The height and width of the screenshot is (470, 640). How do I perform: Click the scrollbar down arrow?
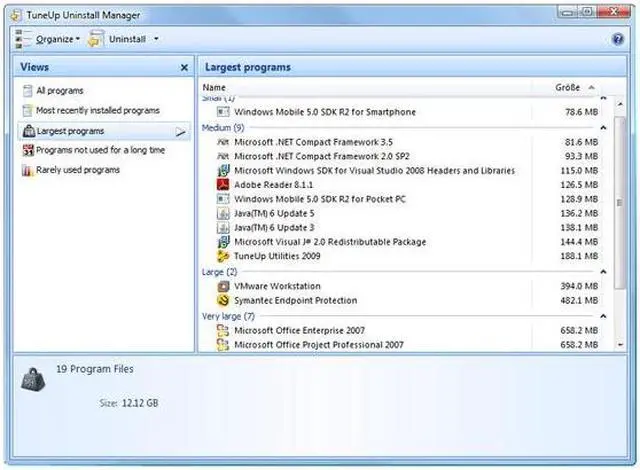tap(620, 345)
